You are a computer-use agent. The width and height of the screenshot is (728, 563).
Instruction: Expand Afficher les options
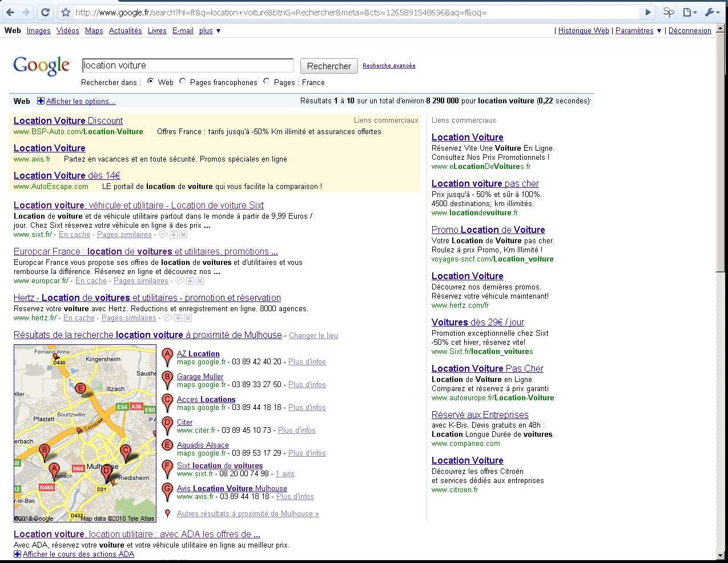pyautogui.click(x=81, y=101)
